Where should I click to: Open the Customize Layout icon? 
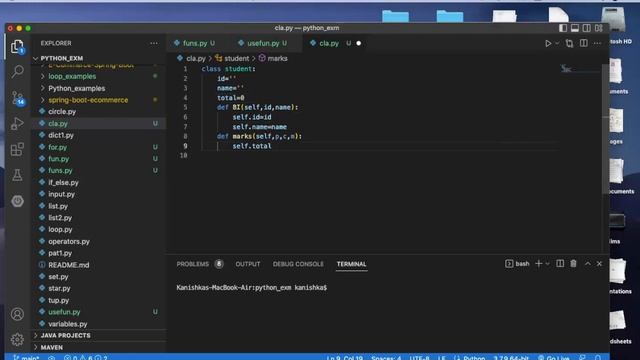[599, 28]
